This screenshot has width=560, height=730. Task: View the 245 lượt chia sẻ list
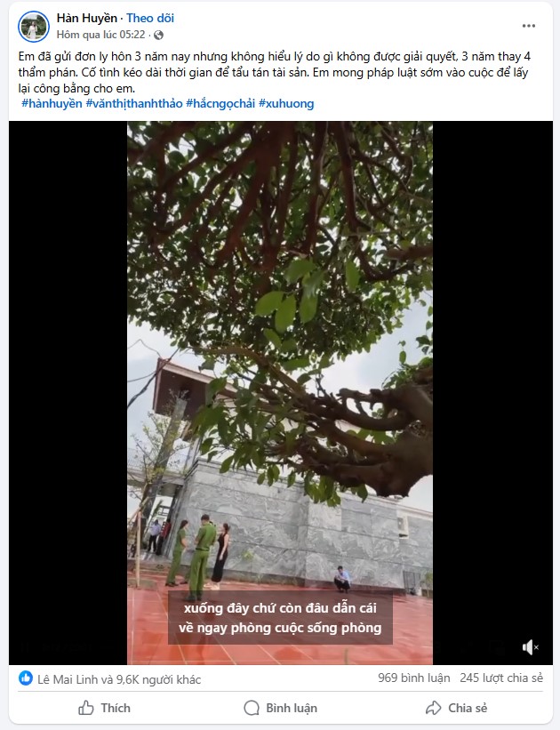(x=501, y=678)
